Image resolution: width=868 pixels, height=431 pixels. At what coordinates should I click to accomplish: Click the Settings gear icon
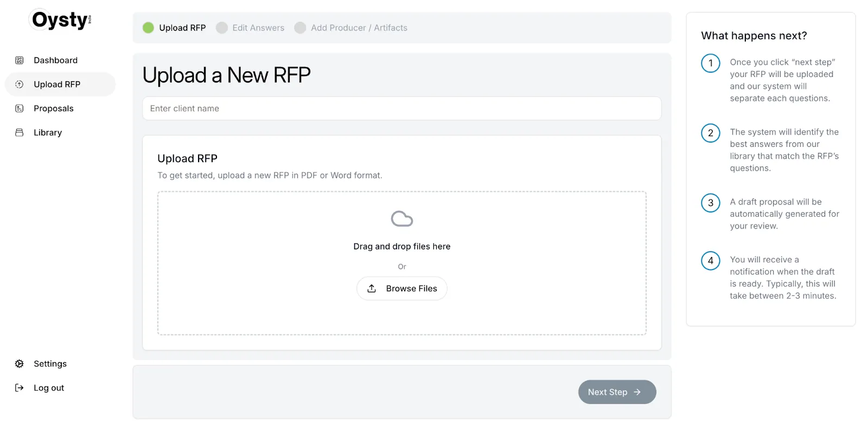20,364
